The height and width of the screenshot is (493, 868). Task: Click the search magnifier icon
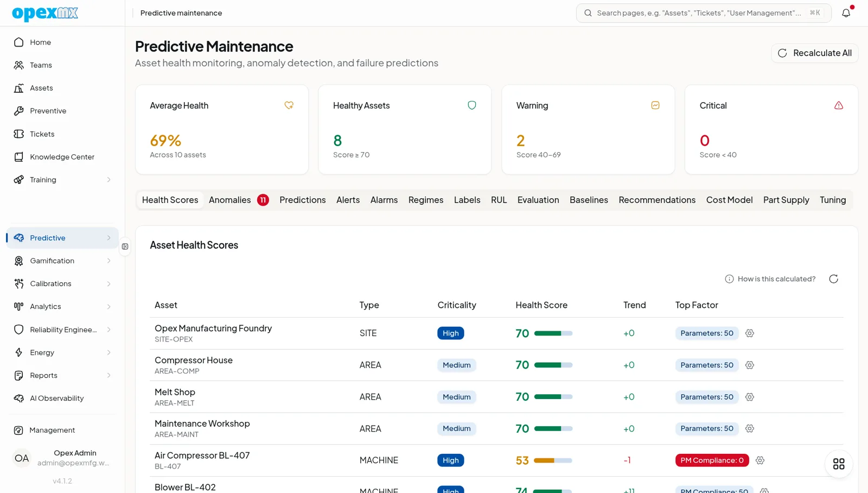coord(588,13)
